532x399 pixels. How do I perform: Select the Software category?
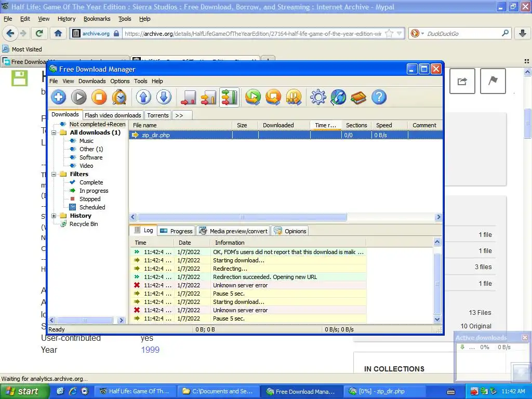(91, 157)
